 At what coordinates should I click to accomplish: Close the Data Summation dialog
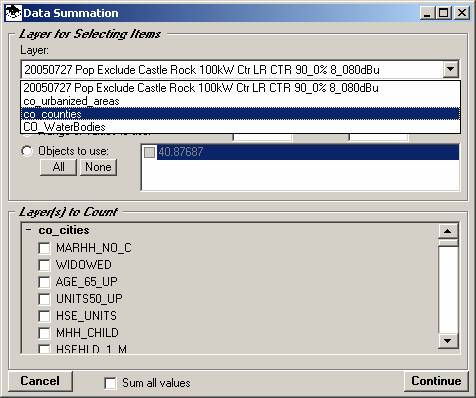point(462,13)
